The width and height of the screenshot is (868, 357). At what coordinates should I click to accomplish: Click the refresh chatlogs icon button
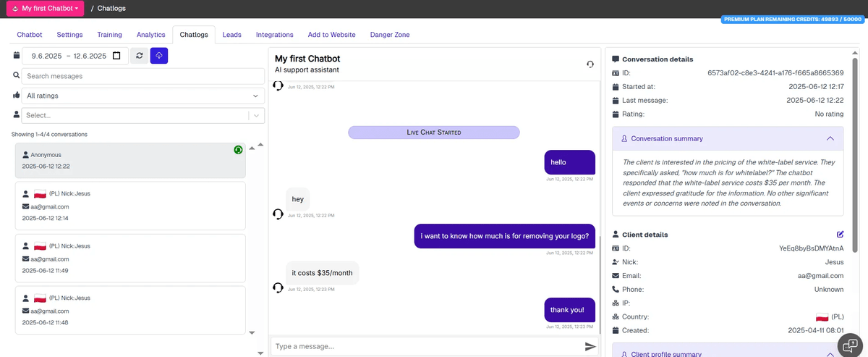click(x=139, y=56)
